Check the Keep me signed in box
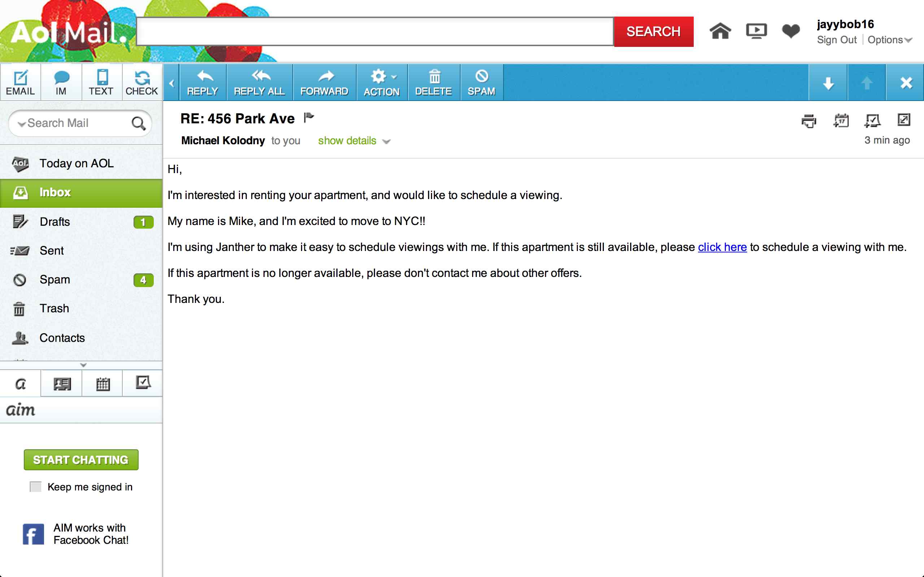Viewport: 924px width, 577px height. pyautogui.click(x=35, y=486)
